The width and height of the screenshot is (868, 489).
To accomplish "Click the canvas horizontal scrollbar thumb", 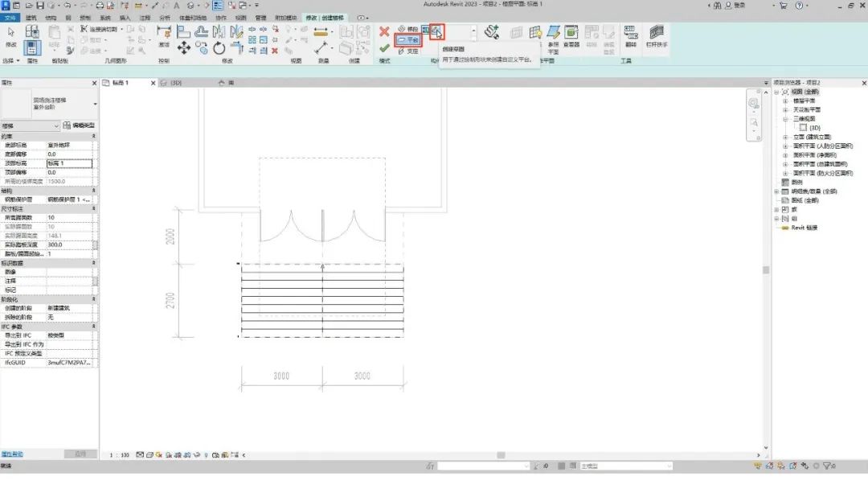I will tap(501, 455).
